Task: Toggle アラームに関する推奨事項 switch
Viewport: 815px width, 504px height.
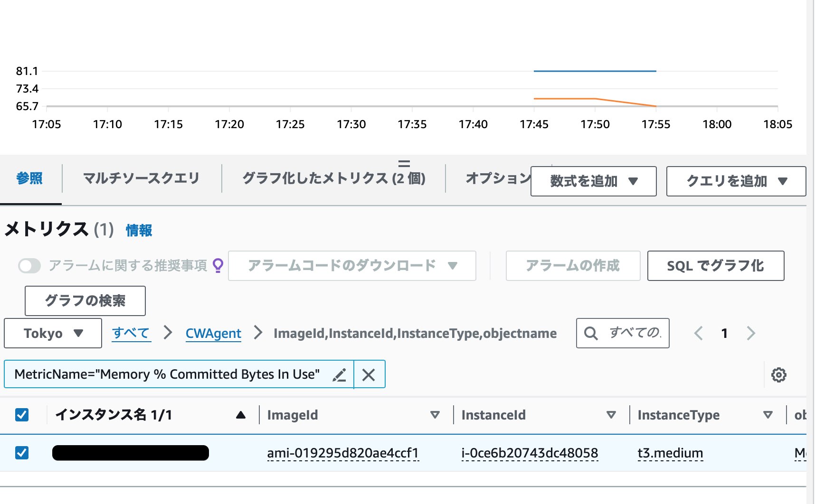Action: point(29,266)
